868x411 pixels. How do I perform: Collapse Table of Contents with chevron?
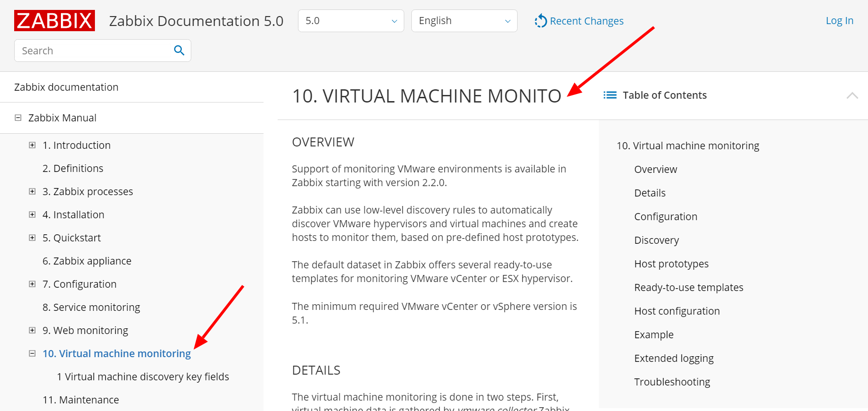tap(852, 95)
